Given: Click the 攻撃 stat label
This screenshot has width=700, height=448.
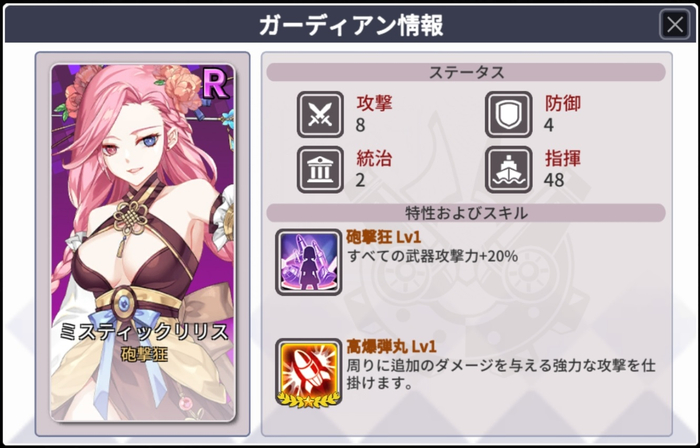Looking at the screenshot, I should click(x=374, y=104).
